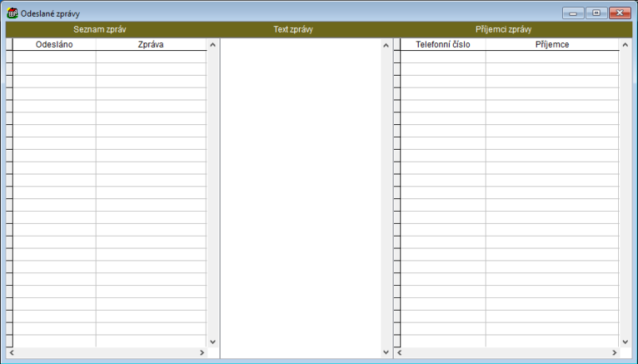This screenshot has height=364, width=638.
Task: Click left arrow of Příjemci zprávy horizontal scrollbar
Action: pos(399,352)
